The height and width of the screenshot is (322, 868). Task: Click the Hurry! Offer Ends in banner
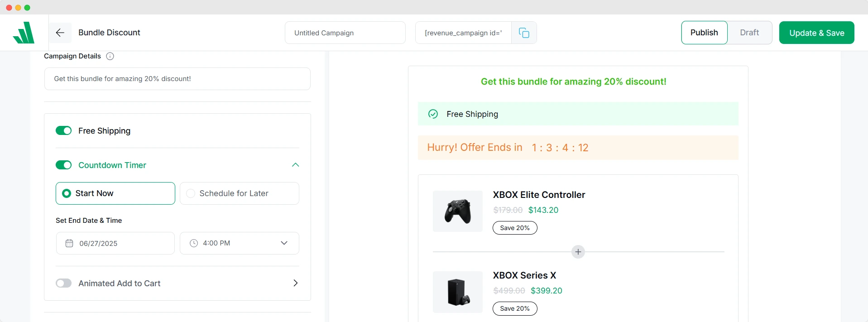click(578, 148)
